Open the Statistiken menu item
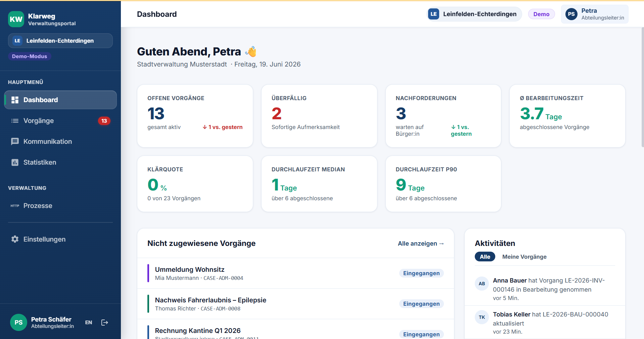Image resolution: width=644 pixels, height=339 pixels. (60, 162)
